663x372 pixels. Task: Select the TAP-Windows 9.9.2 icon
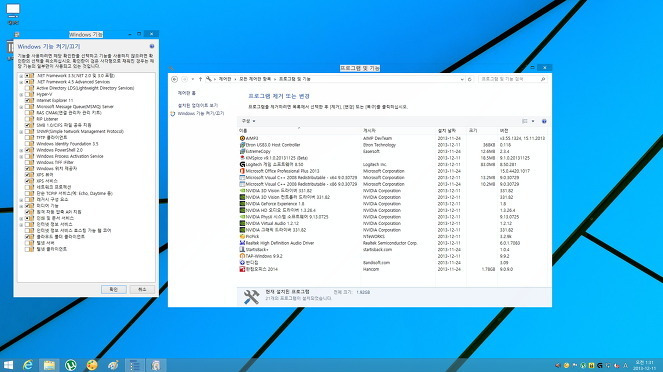tap(242, 256)
